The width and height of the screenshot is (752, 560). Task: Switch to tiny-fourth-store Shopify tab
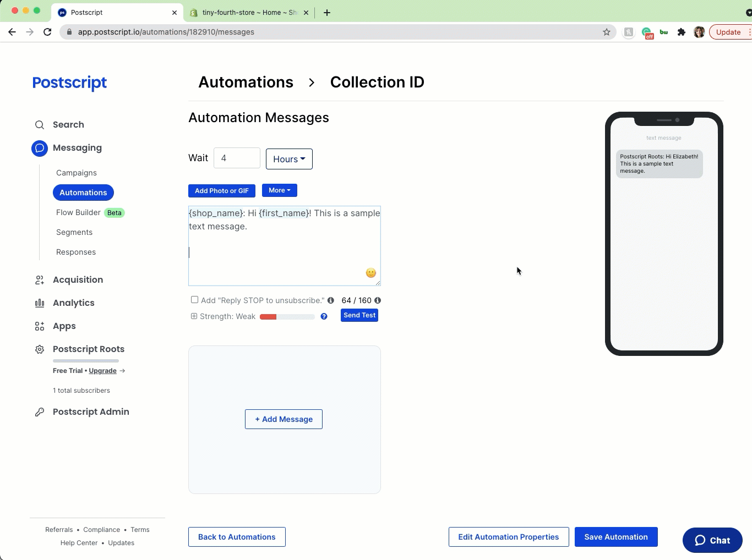(x=249, y=13)
